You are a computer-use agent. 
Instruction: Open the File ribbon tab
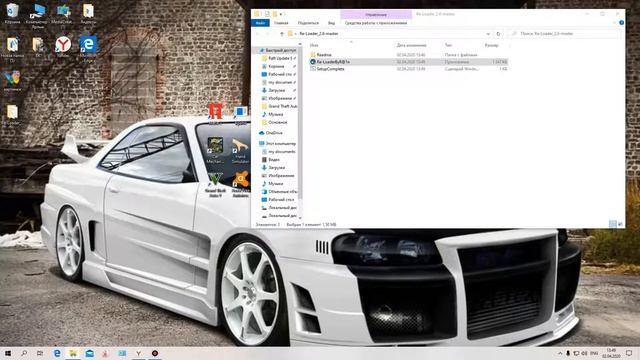pyautogui.click(x=260, y=23)
